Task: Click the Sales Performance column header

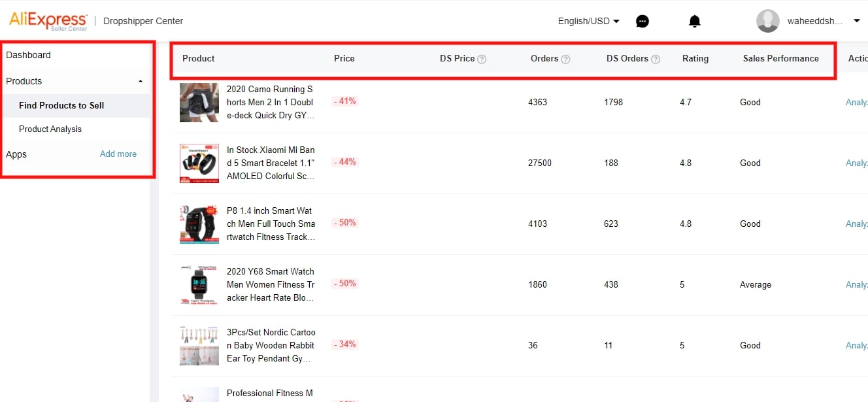Action: [x=780, y=58]
